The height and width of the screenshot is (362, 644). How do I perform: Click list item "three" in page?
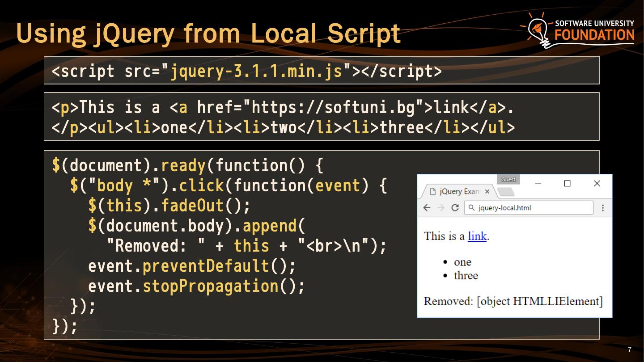[466, 275]
